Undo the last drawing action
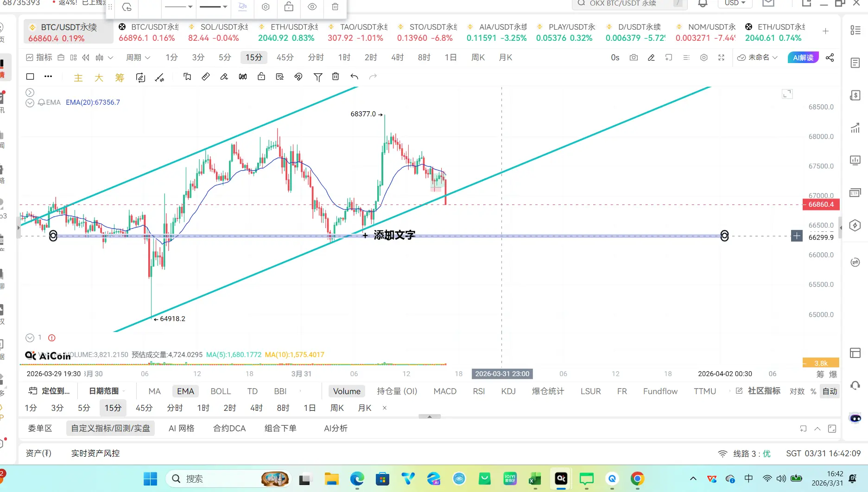Screen dimensions: 868x492 pos(354,77)
